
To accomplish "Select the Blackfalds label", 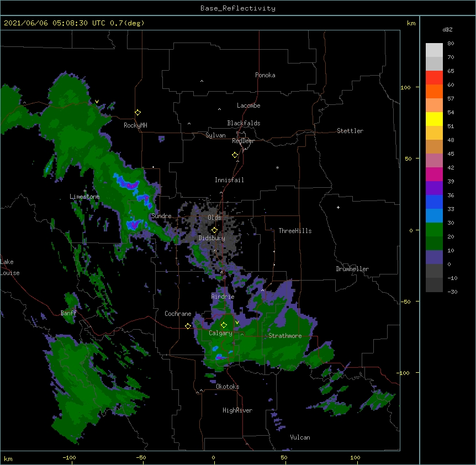I will pos(244,123).
